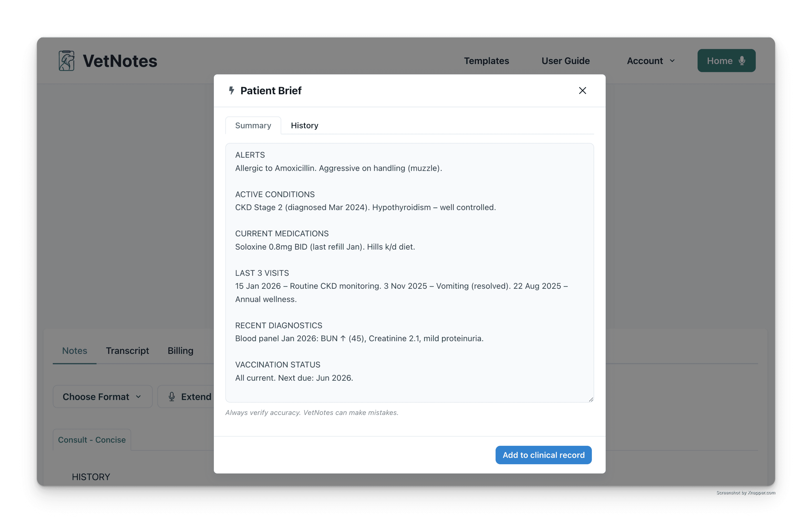Select the Summary tab

tap(253, 126)
